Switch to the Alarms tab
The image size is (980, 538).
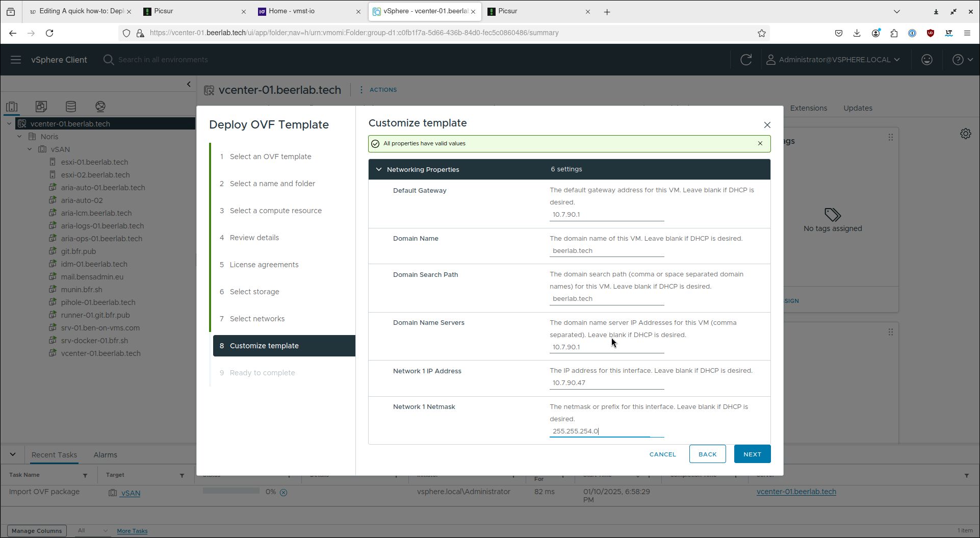click(x=105, y=455)
